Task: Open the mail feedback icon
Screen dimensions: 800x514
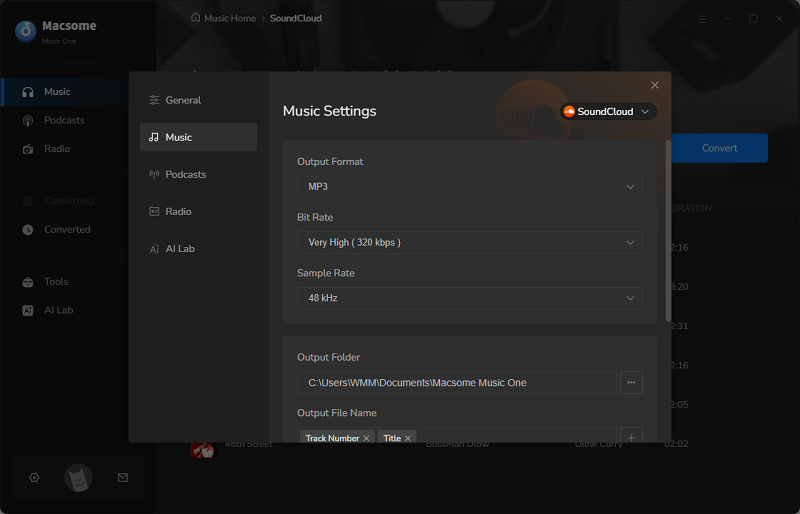Action: 123,478
